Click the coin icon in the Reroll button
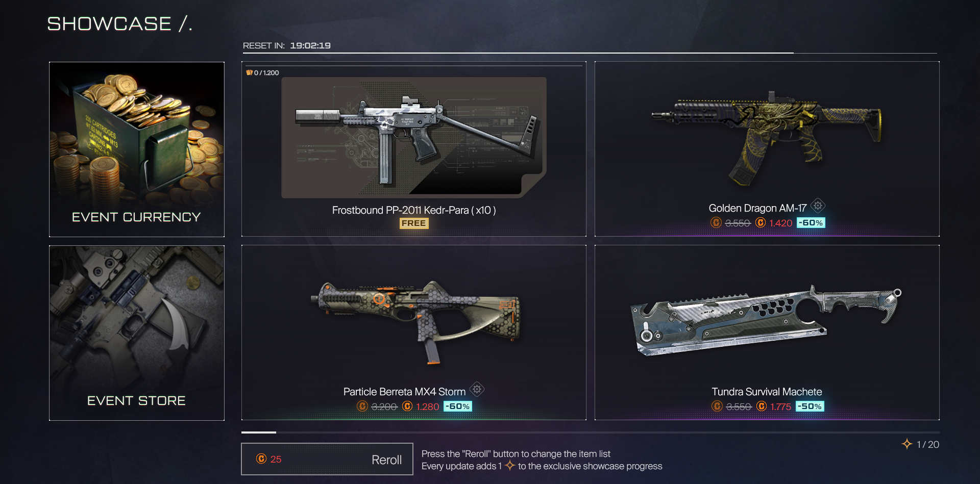The width and height of the screenshot is (980, 484). pos(261,458)
